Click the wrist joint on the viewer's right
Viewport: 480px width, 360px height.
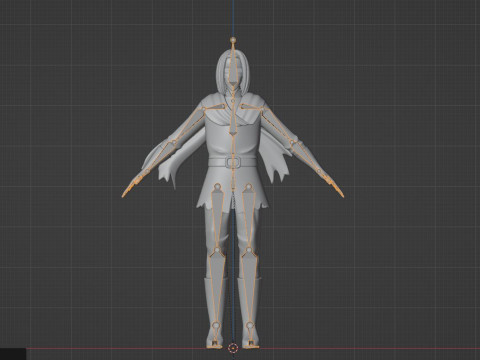tap(319, 172)
